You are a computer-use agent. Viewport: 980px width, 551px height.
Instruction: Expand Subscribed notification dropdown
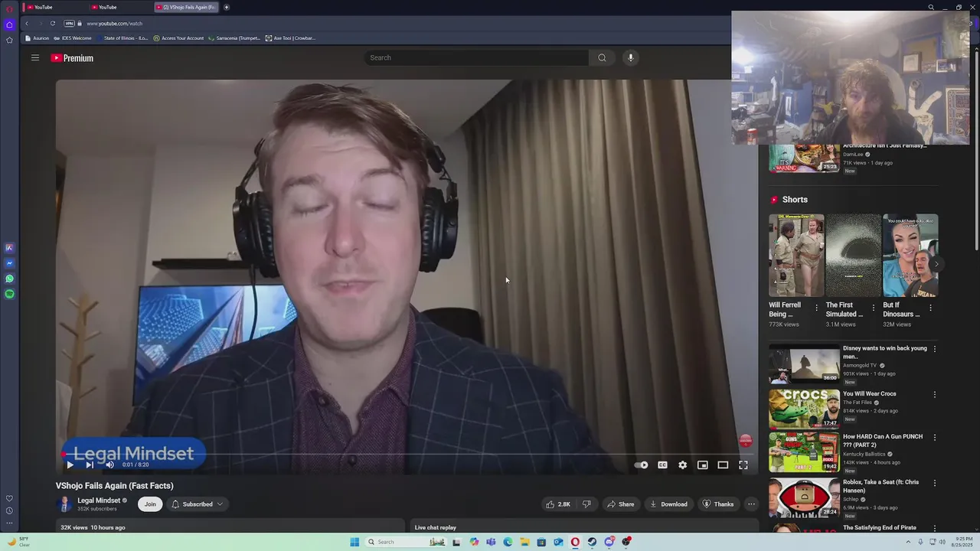(197, 504)
